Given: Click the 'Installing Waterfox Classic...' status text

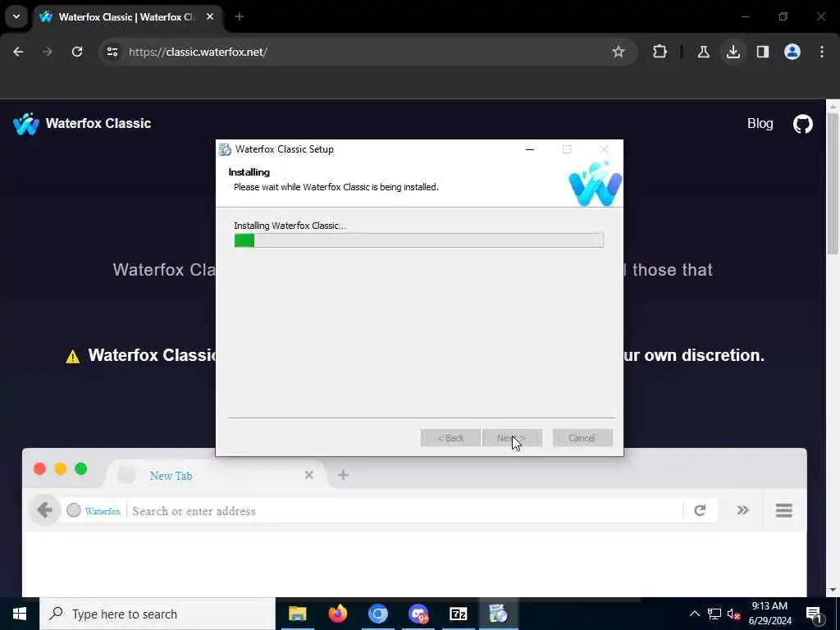Looking at the screenshot, I should [x=290, y=226].
